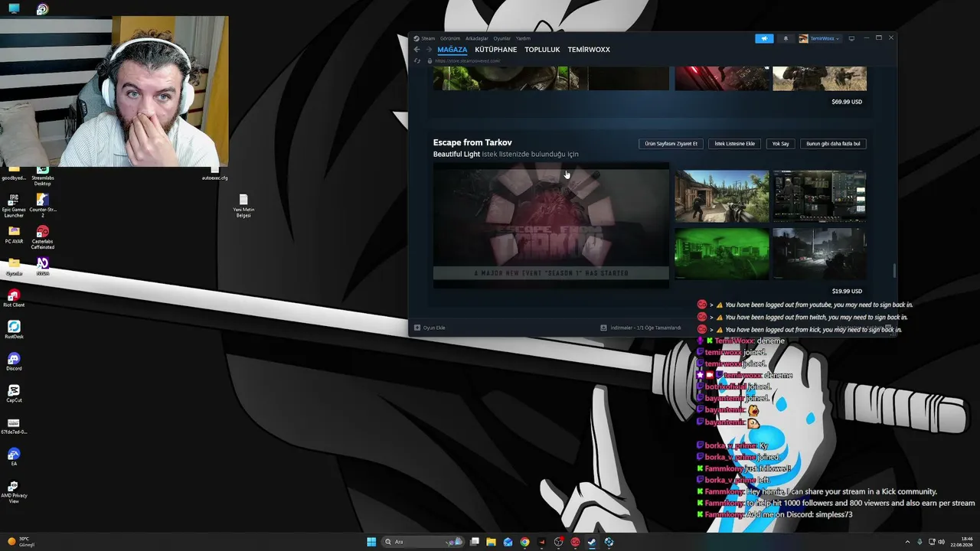The width and height of the screenshot is (980, 551).
Task: Select the Yeni Metin Belgesi file
Action: [x=243, y=206]
